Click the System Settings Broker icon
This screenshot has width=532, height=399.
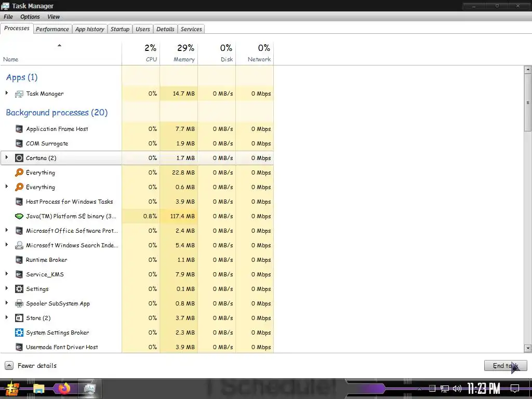(19, 332)
